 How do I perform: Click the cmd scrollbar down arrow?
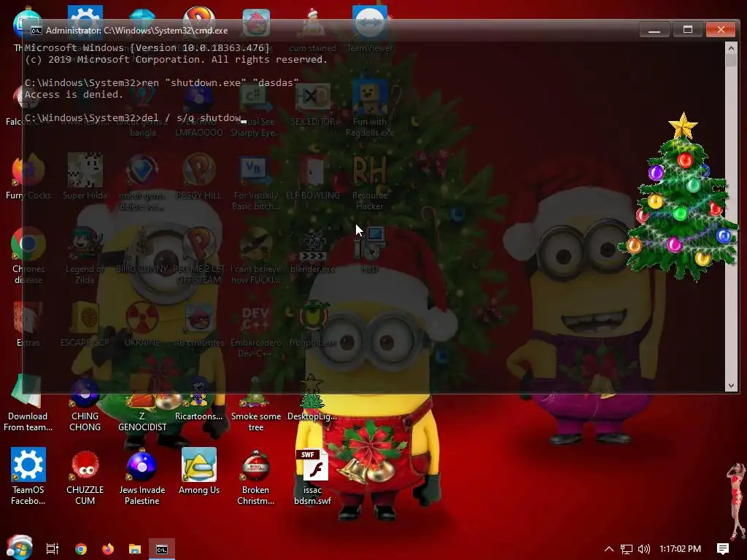(x=731, y=386)
